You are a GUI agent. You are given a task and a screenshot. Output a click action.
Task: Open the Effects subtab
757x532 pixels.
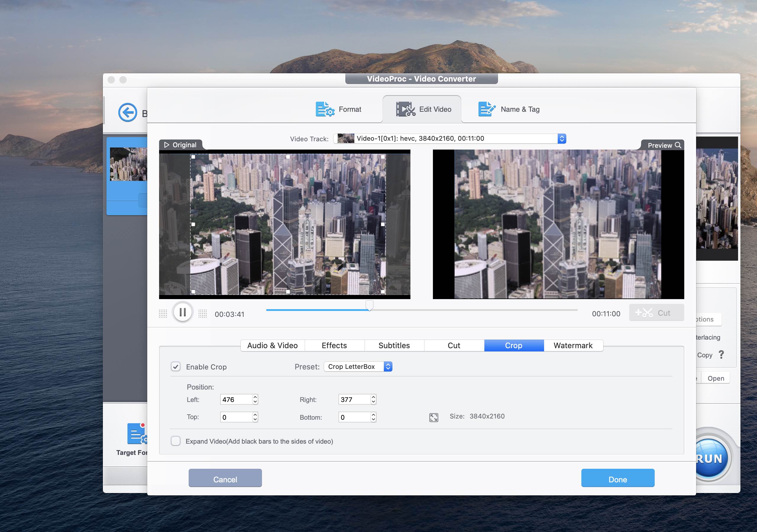coord(334,346)
